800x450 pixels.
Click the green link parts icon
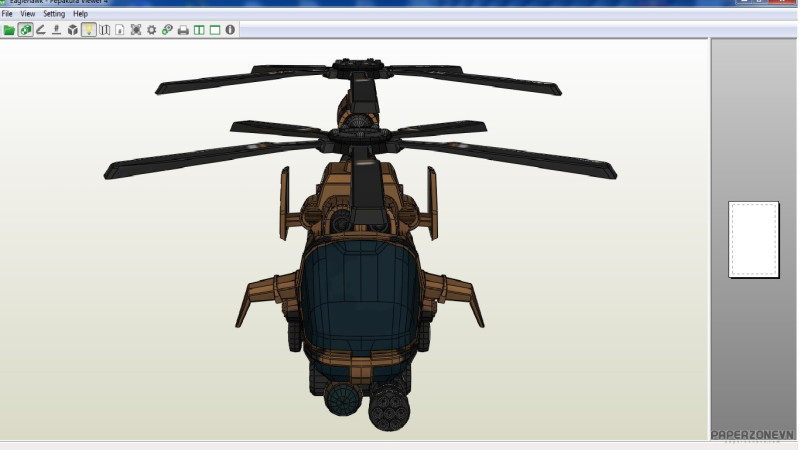pyautogui.click(x=167, y=30)
